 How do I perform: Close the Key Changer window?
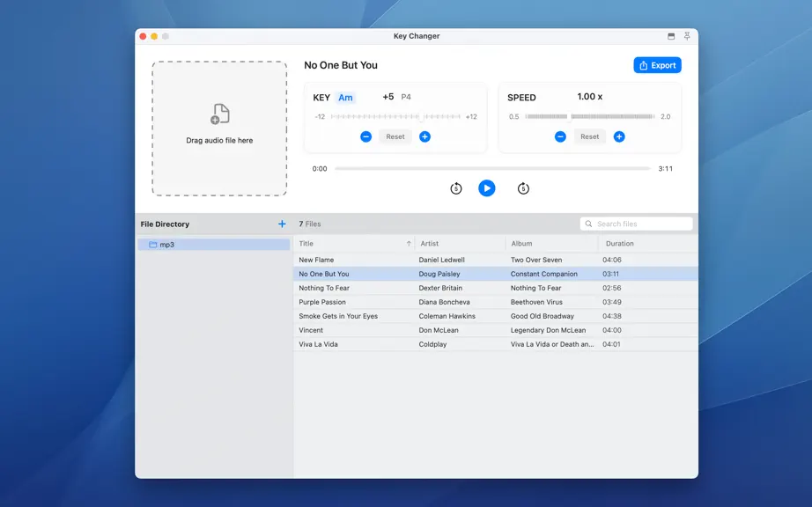[143, 36]
